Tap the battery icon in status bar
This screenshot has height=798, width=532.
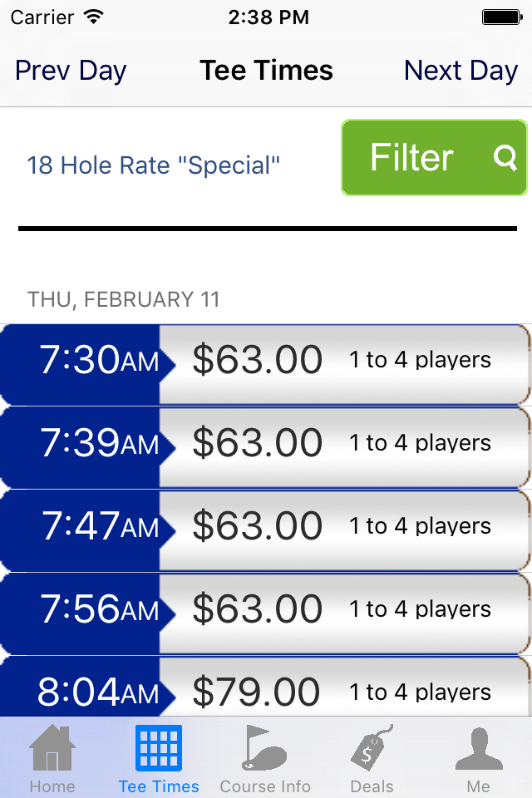tap(500, 15)
